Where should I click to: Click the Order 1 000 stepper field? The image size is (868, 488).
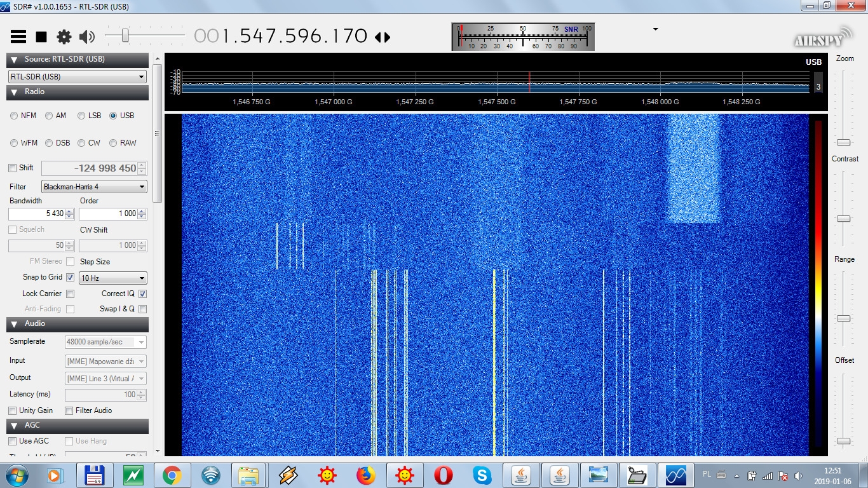click(113, 213)
